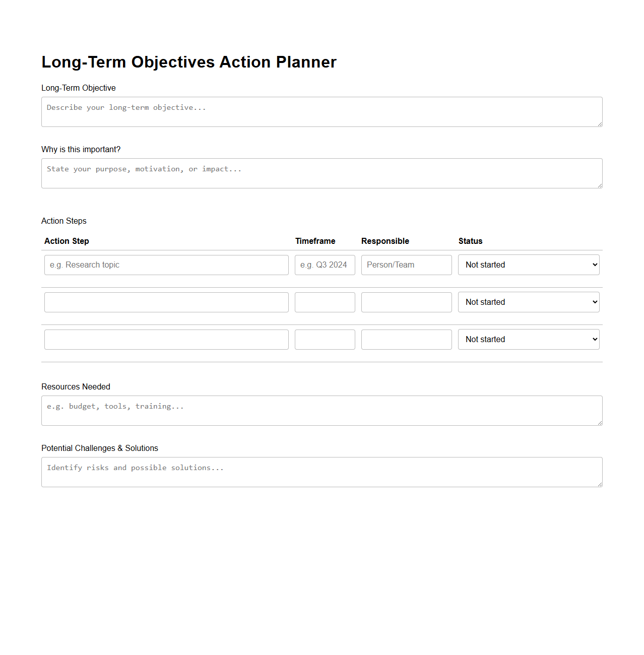
Task: Open the Status dropdown for the first action step
Action: (x=528, y=265)
